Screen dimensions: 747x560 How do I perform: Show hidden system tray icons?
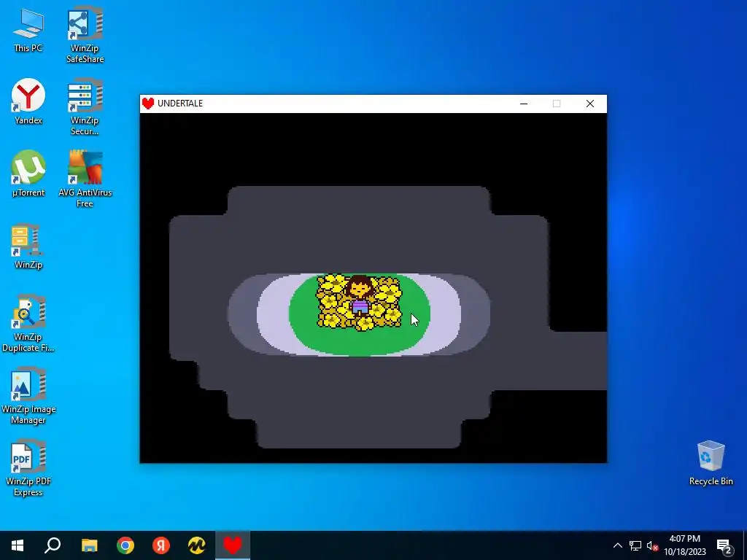pyautogui.click(x=617, y=545)
